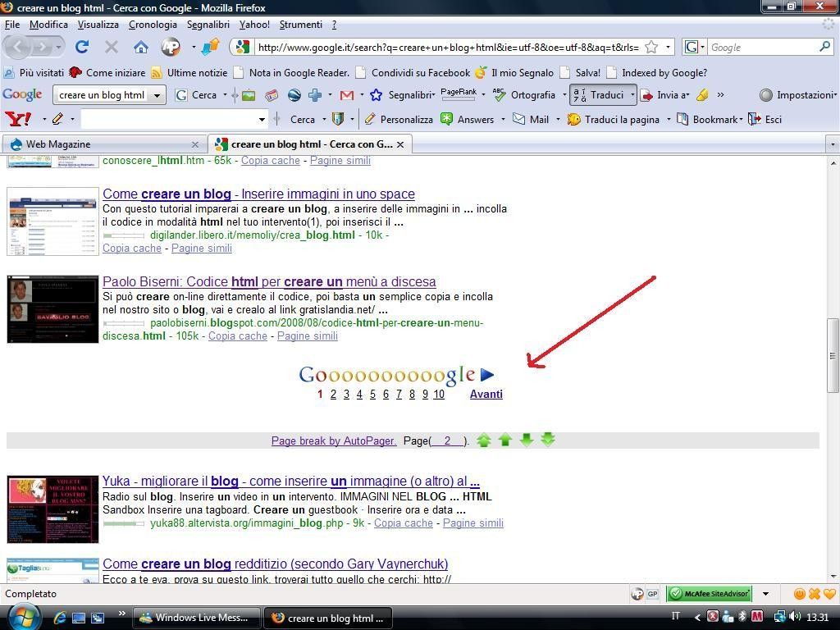The height and width of the screenshot is (630, 840).
Task: Open the Segnalibri menu in the menu bar
Action: tap(208, 25)
